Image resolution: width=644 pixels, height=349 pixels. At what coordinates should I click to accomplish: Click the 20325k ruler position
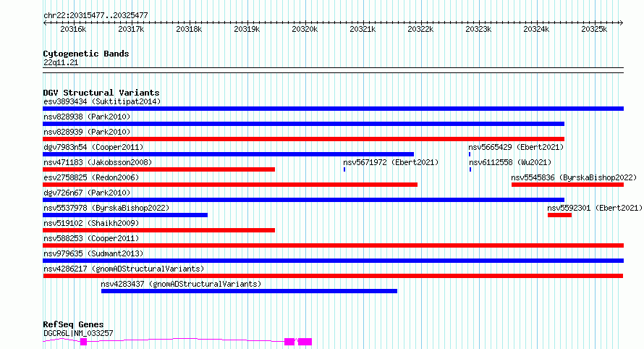point(594,29)
